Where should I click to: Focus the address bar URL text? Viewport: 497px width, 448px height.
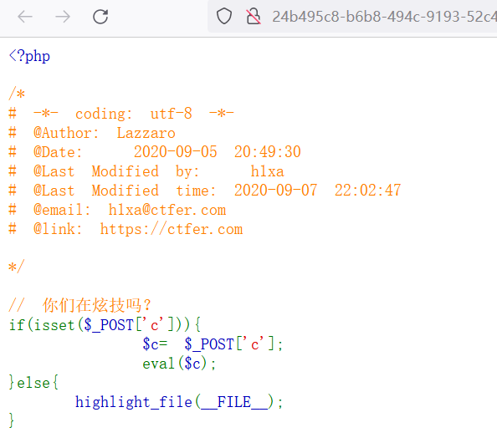tap(384, 17)
